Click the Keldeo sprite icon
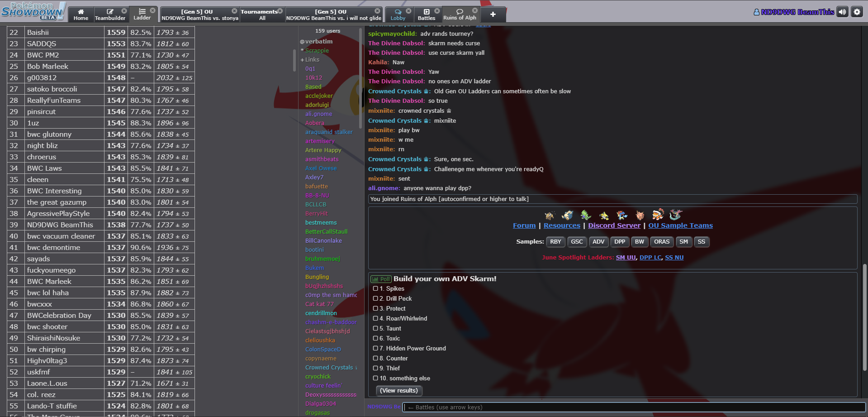 622,215
